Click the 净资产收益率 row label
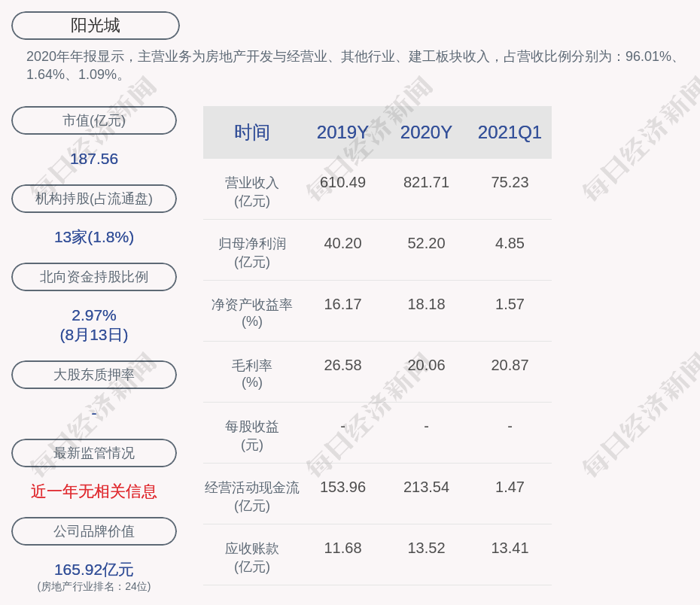The image size is (700, 605). click(x=252, y=313)
